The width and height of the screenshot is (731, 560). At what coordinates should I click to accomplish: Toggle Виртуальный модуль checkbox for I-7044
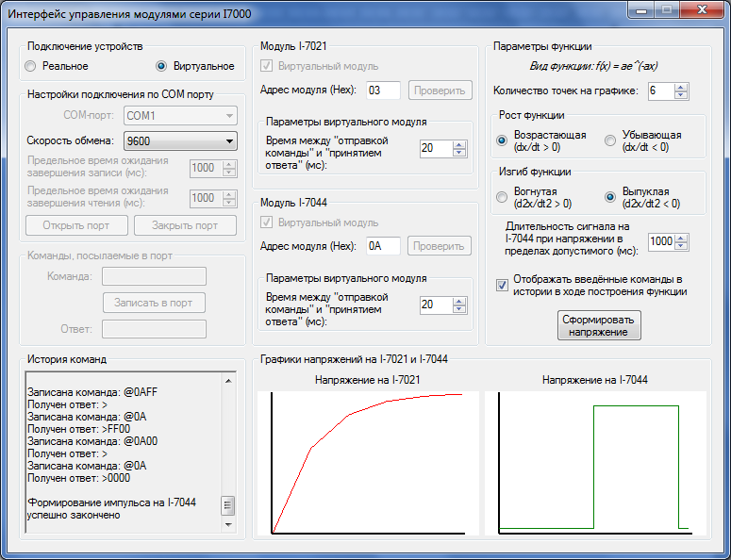click(x=266, y=222)
